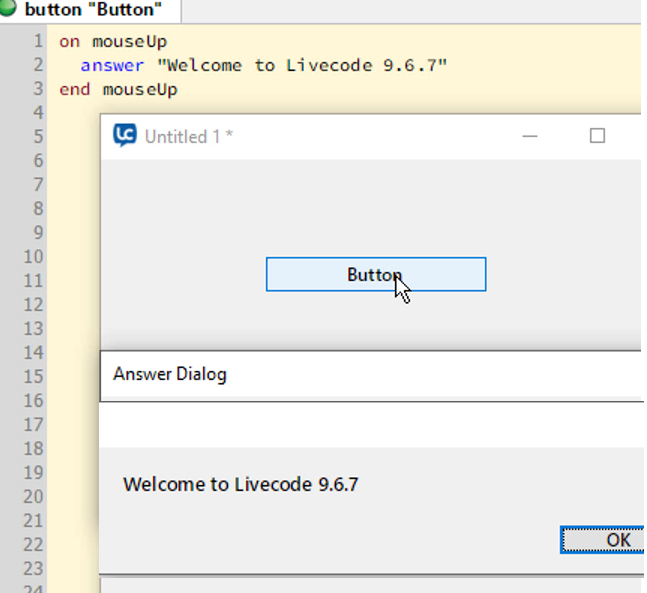This screenshot has width=647, height=593.
Task: Click line number 1 in the gutter
Action: coord(38,41)
